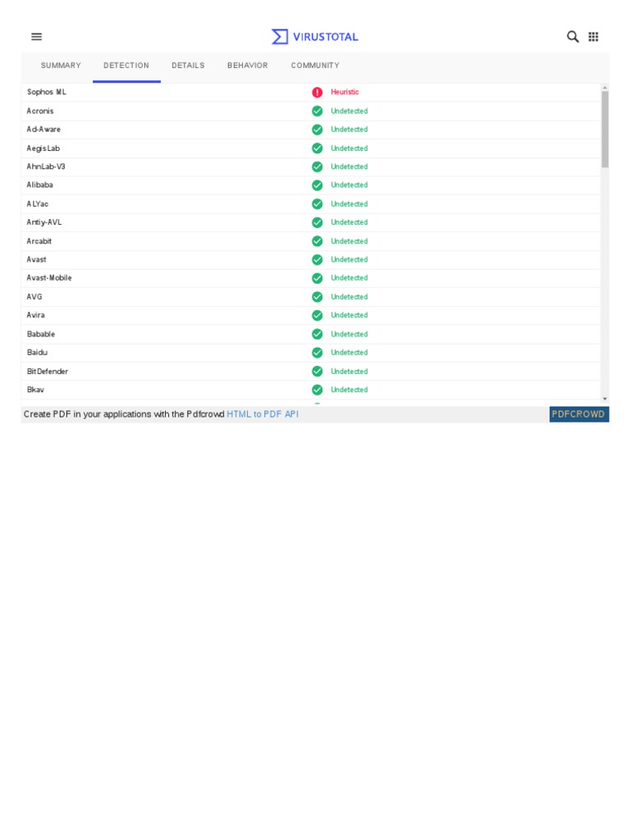Click the red Heuristic alert icon
Screen dimensions: 630x840
tap(317, 93)
